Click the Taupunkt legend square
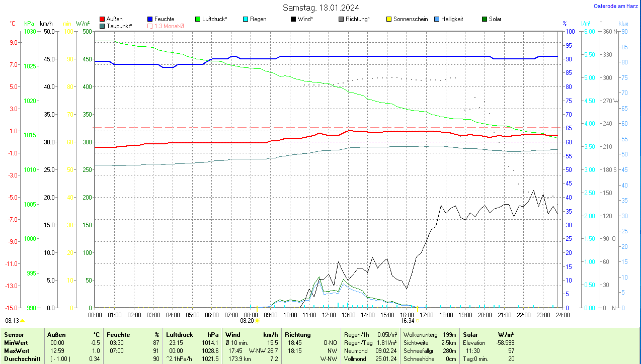641x364 pixels. [x=103, y=26]
